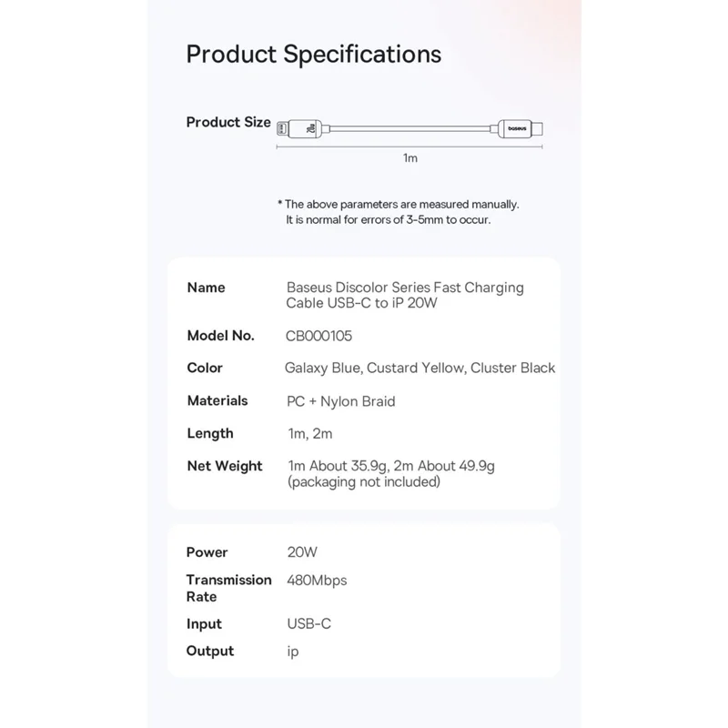Click the Product Specifications heading
Screen dimensions: 728x728
[x=314, y=54]
